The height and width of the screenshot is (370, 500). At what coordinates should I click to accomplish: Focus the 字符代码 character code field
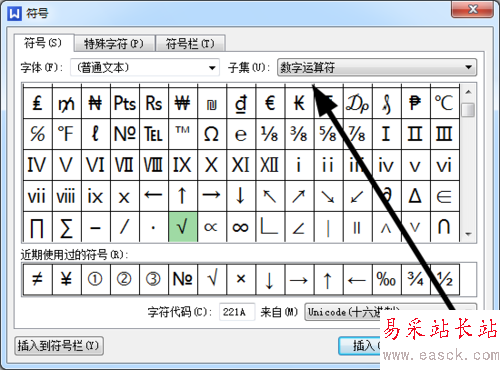coord(237,312)
